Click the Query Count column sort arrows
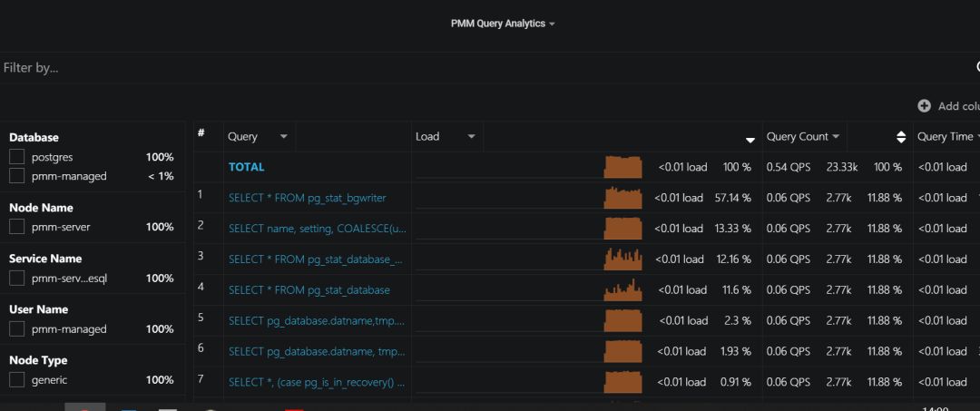Screen dimensions: 980x411 pyautogui.click(x=901, y=137)
